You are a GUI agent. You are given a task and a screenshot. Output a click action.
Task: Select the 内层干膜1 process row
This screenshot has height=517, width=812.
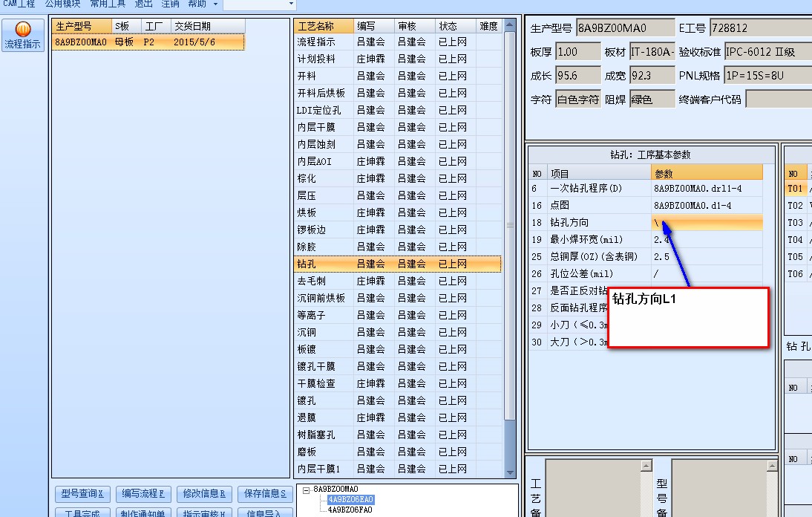(398, 469)
